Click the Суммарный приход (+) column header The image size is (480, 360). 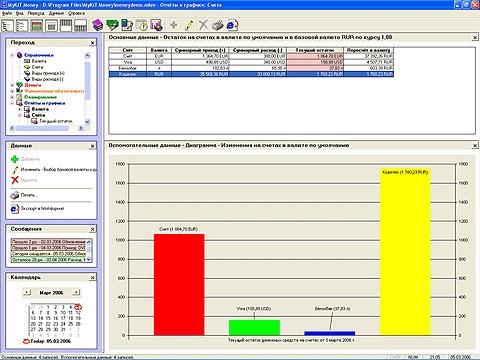pos(200,50)
